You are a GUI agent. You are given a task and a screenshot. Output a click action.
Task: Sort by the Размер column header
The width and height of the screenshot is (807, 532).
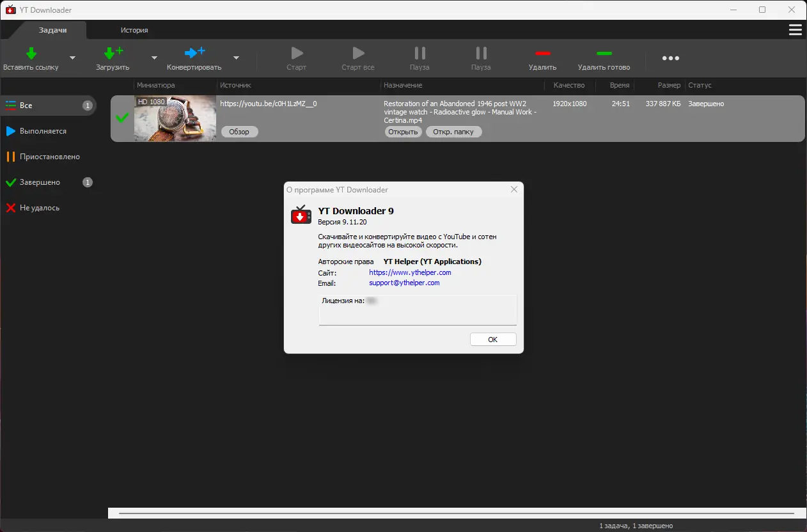669,85
